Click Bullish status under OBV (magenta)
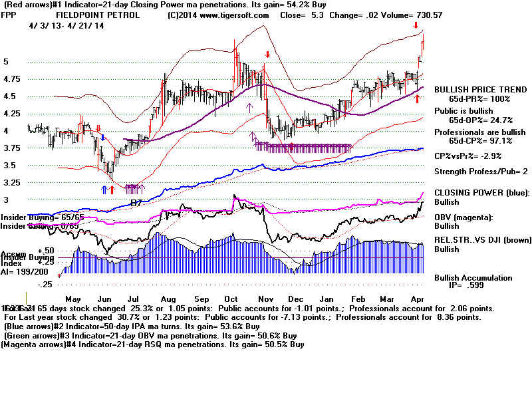This screenshot has width=532, height=399. (x=446, y=226)
